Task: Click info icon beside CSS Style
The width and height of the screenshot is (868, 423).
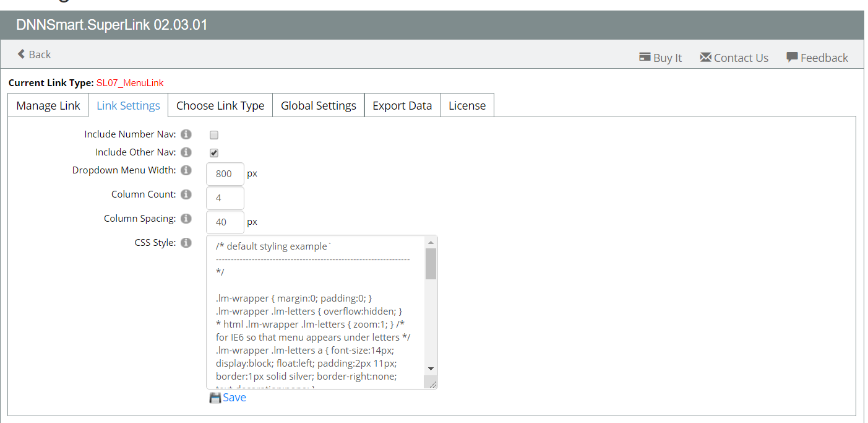Action: tap(186, 242)
